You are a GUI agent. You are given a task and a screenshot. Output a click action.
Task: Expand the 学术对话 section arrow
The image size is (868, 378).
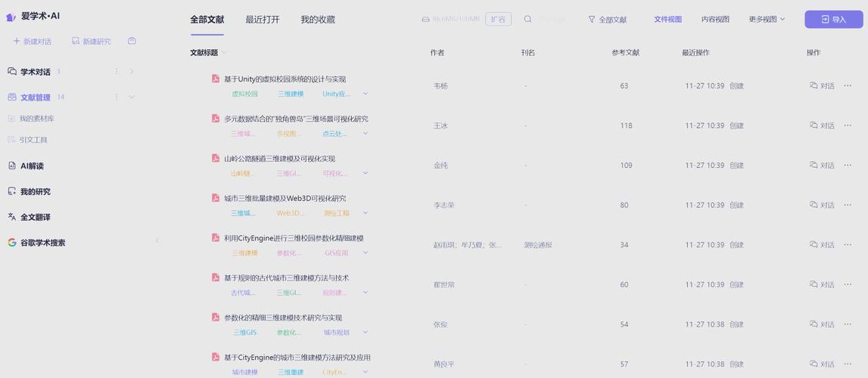132,72
